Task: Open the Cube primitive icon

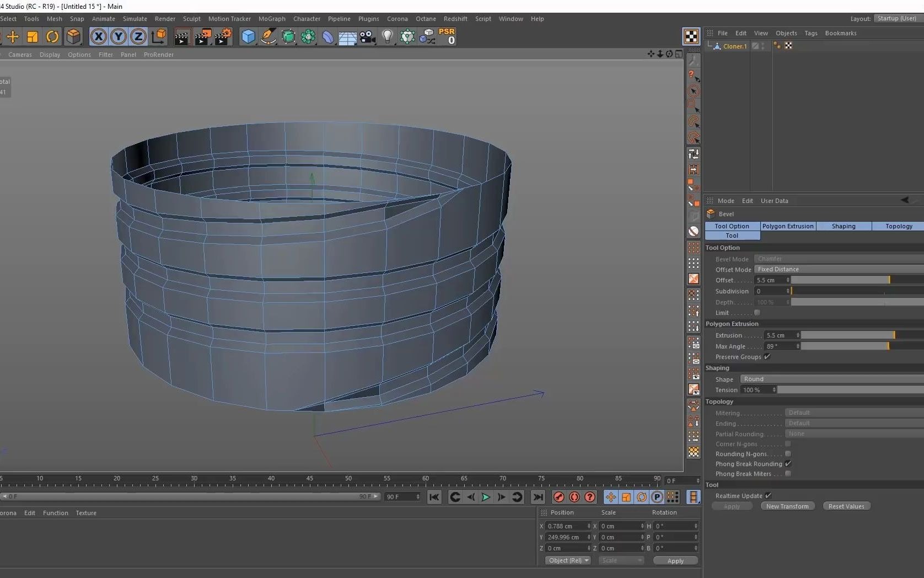Action: point(248,36)
